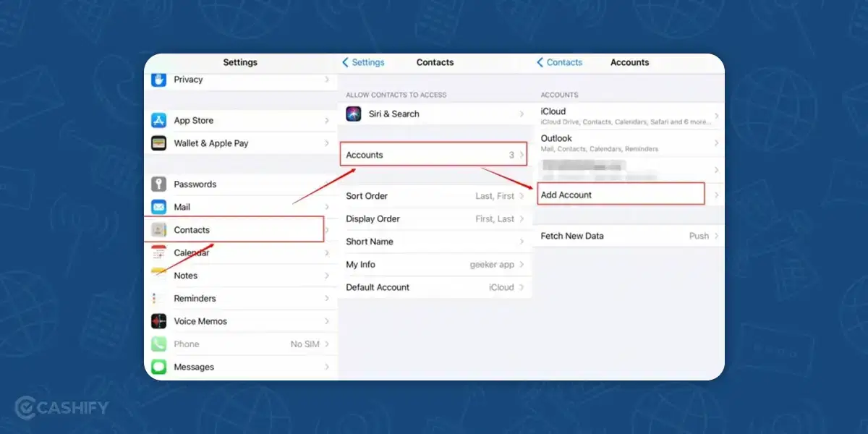Tap the chevron on the Privacy row
The height and width of the screenshot is (434, 868).
[x=327, y=80]
